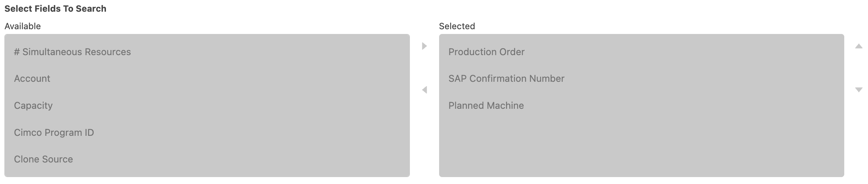Select Planned Machine in Selected list

(486, 106)
